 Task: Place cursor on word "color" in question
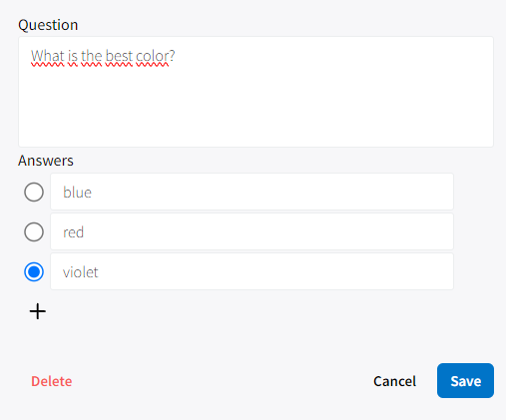pyautogui.click(x=153, y=56)
